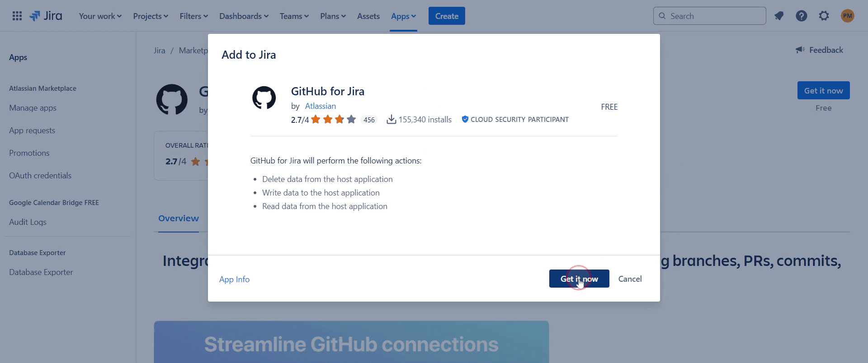Click the search magnifier icon
The height and width of the screenshot is (363, 868).
pyautogui.click(x=662, y=16)
